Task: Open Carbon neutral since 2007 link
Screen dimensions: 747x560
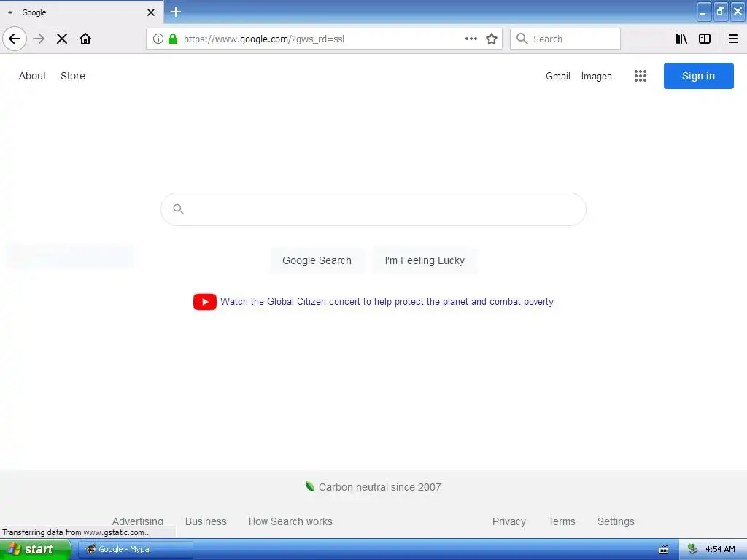Action: coord(379,487)
